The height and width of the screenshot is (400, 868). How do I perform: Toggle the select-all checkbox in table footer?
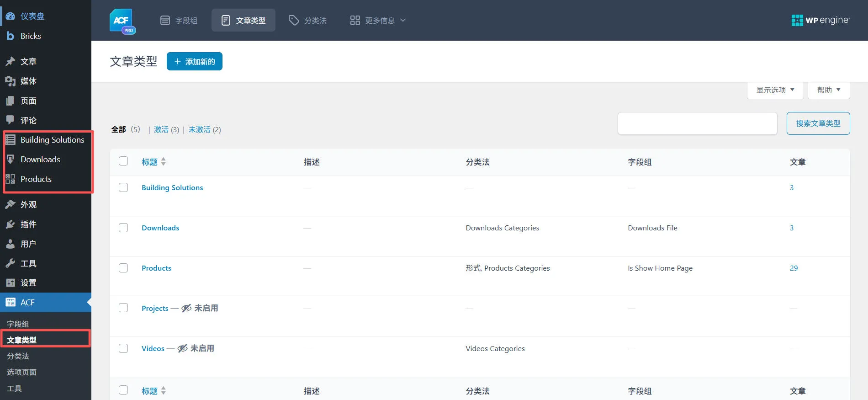click(x=123, y=390)
